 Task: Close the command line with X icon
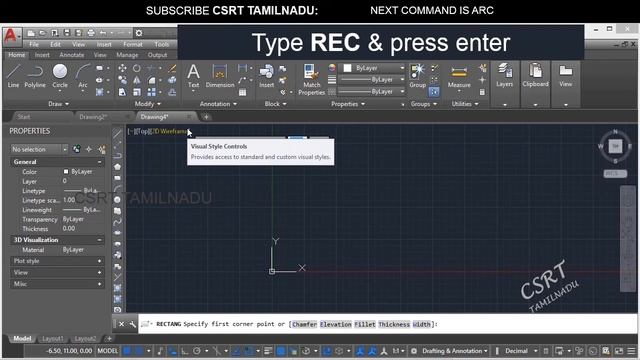click(x=121, y=324)
